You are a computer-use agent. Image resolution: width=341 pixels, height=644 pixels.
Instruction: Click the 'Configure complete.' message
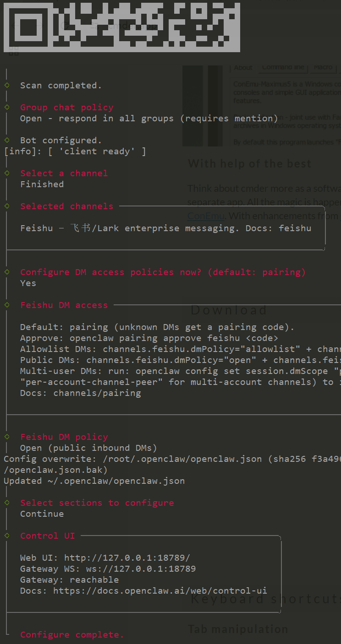coord(72,635)
